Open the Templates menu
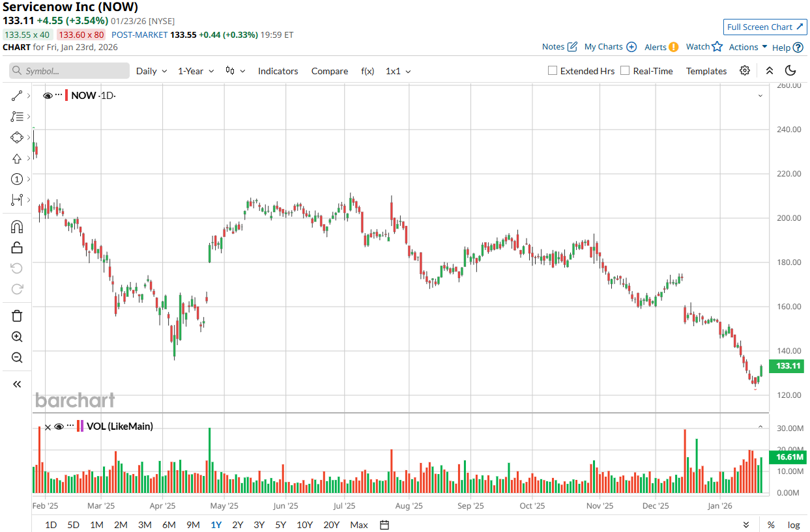This screenshot has height=532, width=810. click(x=706, y=71)
